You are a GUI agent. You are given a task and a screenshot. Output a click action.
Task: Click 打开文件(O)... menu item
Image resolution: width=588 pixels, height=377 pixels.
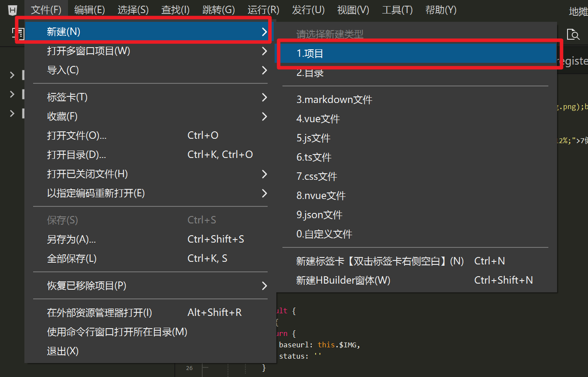150,135
